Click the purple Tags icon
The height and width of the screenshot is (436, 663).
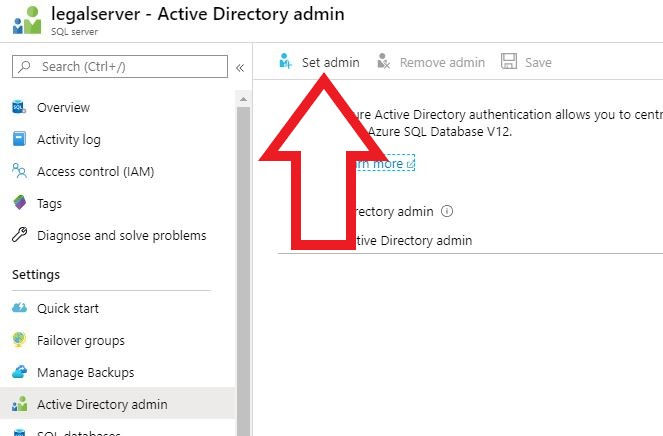click(19, 203)
